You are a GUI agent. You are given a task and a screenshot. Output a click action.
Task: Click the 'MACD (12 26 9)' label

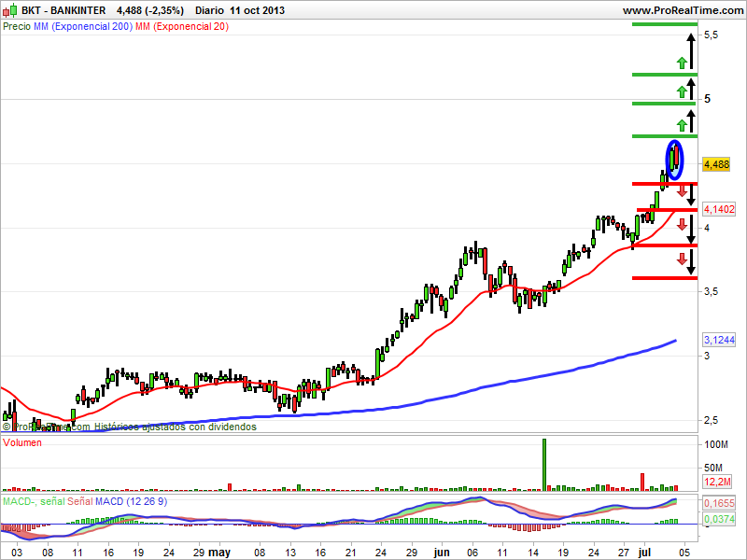(x=131, y=501)
